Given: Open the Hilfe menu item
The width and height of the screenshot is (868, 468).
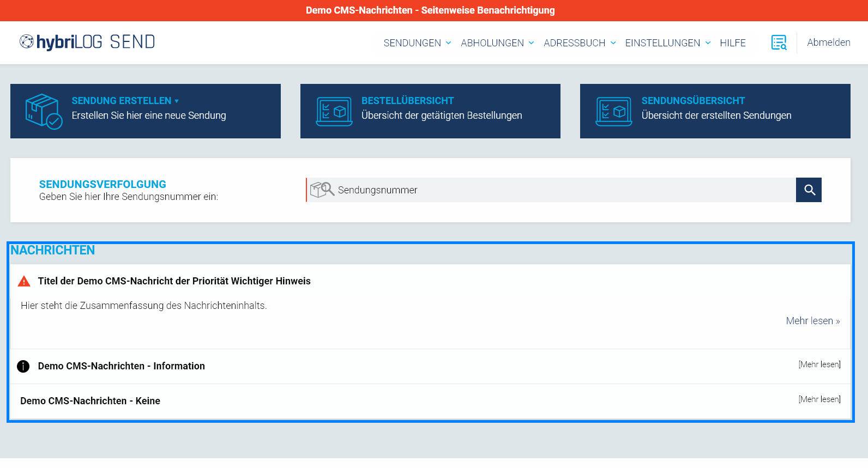Looking at the screenshot, I should tap(732, 43).
